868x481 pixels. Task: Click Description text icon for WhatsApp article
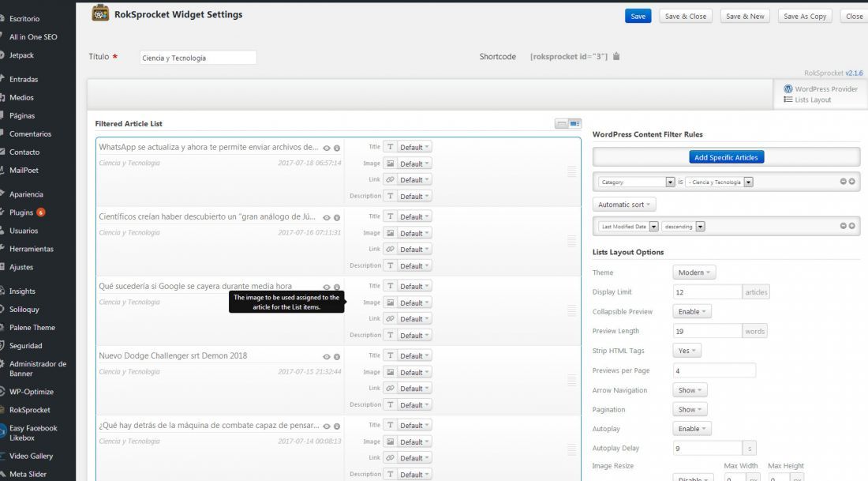pos(391,196)
